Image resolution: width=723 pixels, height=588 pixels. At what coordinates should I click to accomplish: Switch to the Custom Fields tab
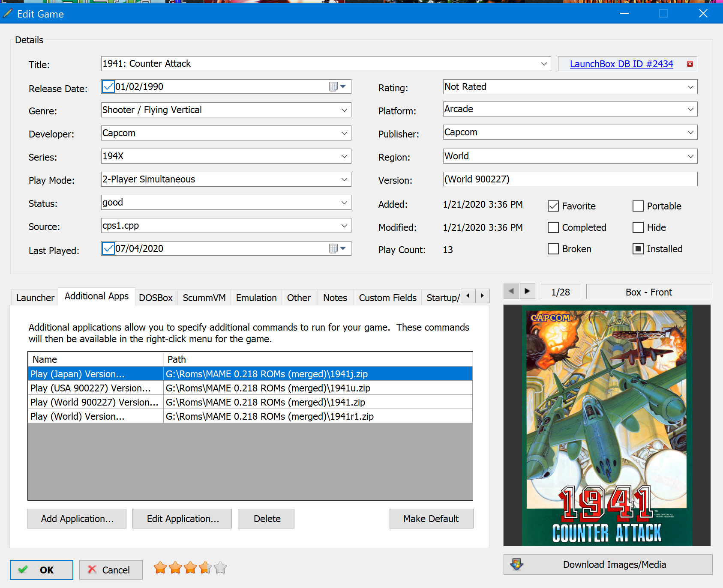pos(387,298)
